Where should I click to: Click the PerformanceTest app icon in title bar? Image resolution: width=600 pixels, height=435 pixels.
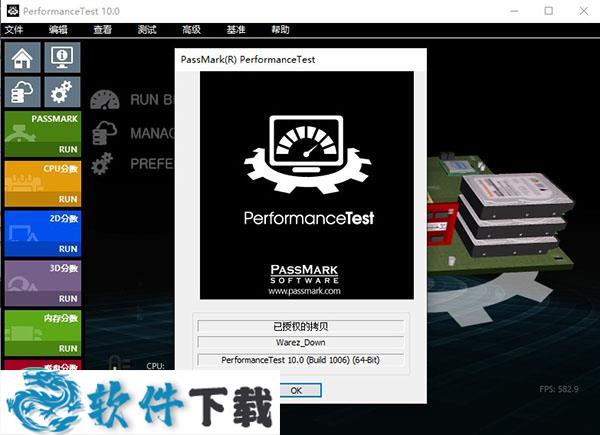13,11
